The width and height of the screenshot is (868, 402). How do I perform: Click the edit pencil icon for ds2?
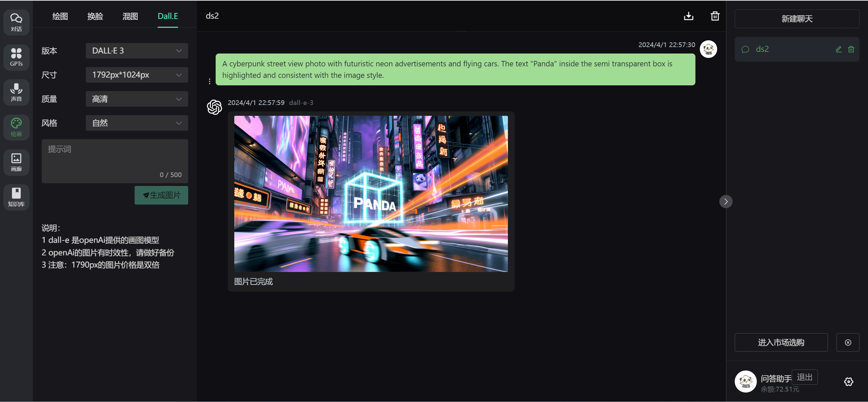coord(839,49)
